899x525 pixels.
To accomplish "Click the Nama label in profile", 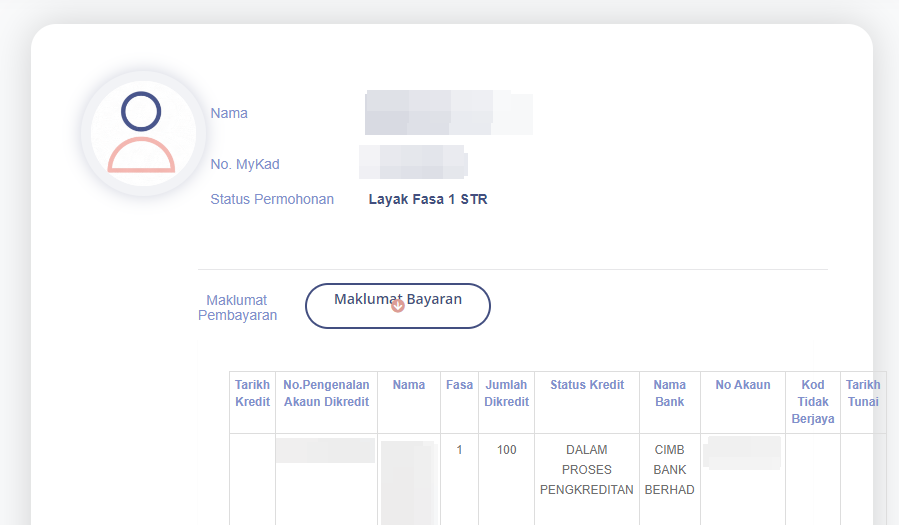I will (x=229, y=113).
